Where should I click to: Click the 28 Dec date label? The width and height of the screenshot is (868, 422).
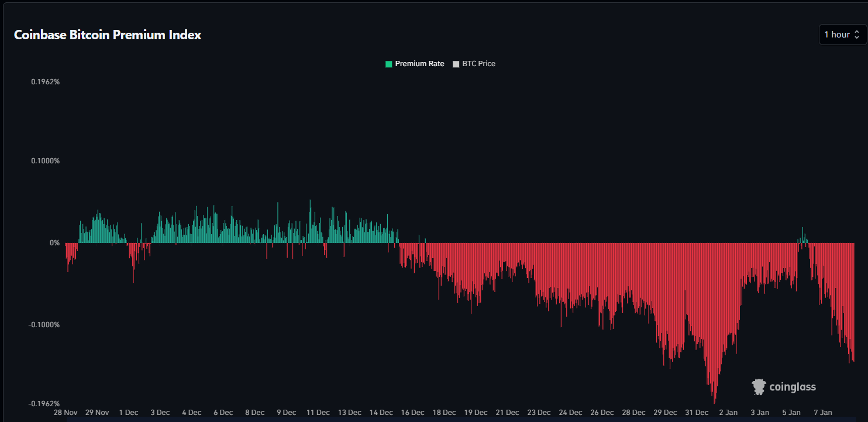(x=634, y=413)
